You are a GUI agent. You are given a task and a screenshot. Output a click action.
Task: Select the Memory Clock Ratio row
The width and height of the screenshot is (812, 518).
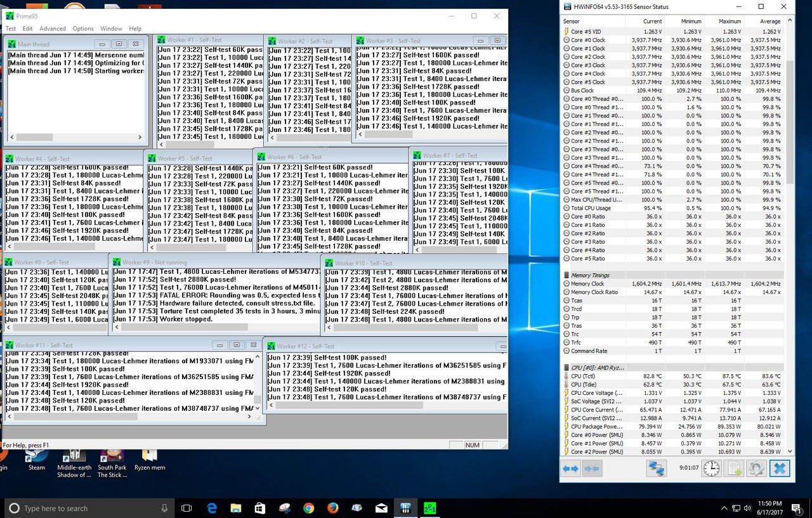(x=672, y=292)
